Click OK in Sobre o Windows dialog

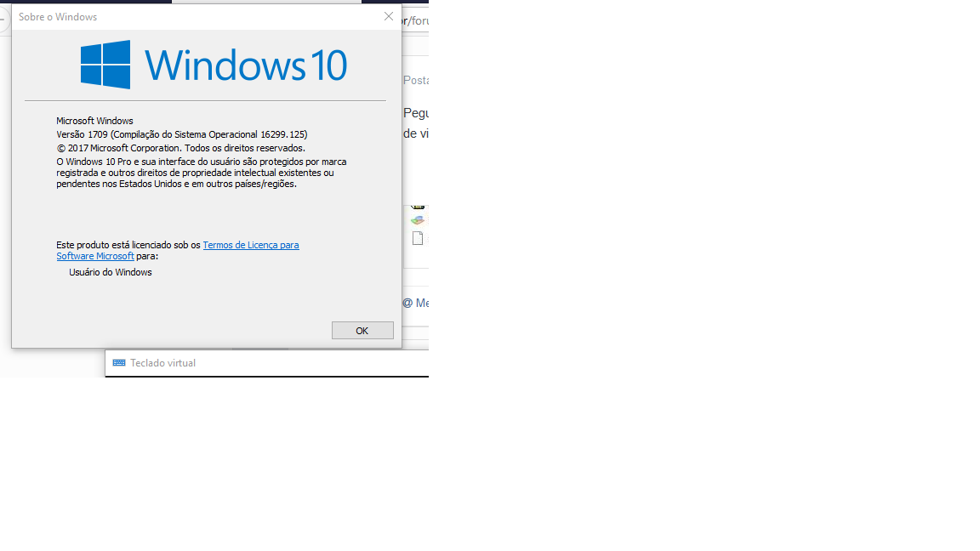362,331
